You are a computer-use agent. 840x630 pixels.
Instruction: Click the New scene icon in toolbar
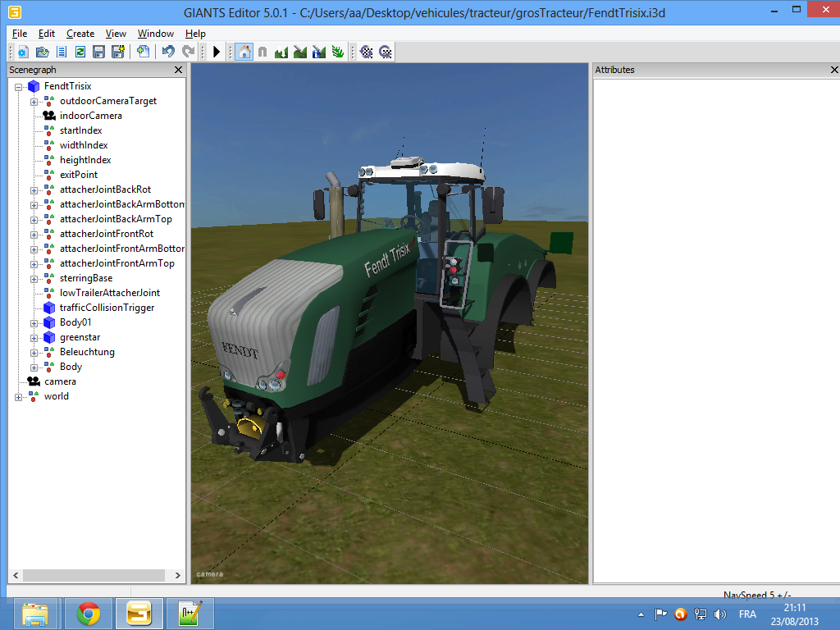point(22,52)
